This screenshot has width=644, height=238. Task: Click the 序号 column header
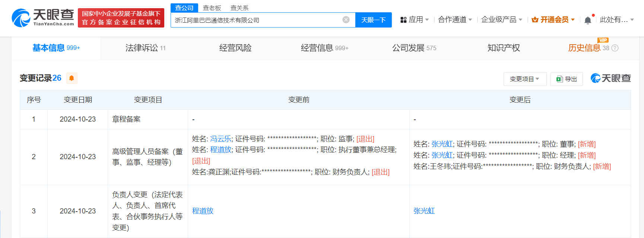(34, 100)
